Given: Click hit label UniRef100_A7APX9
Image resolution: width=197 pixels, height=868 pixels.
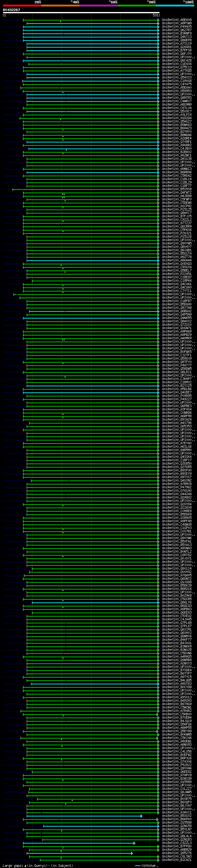Looking at the screenshot, I should pos(176,775).
